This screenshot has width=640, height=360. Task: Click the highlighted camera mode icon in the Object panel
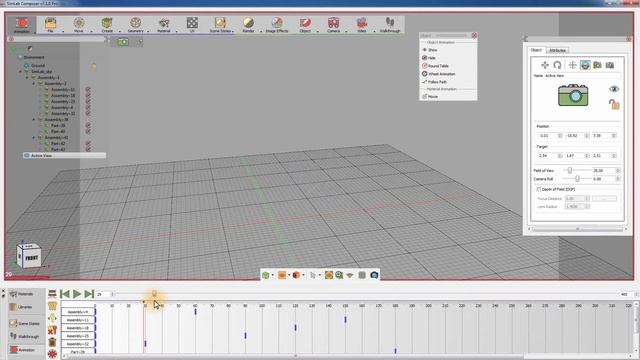tap(585, 65)
